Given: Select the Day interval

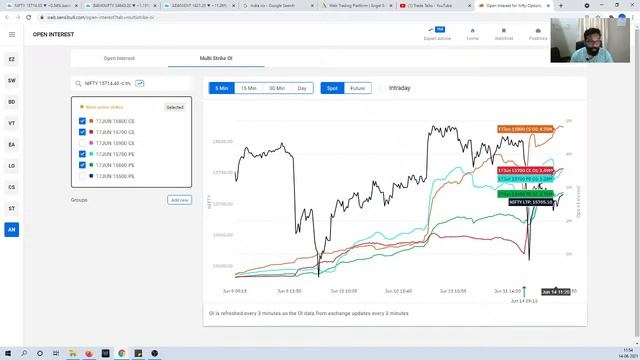Looking at the screenshot, I should [x=302, y=88].
